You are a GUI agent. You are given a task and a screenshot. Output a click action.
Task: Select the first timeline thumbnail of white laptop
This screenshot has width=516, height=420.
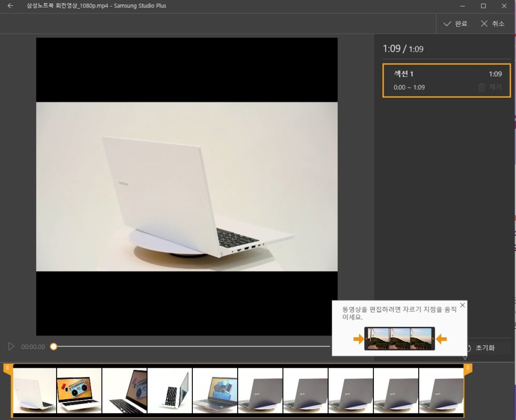pos(34,391)
